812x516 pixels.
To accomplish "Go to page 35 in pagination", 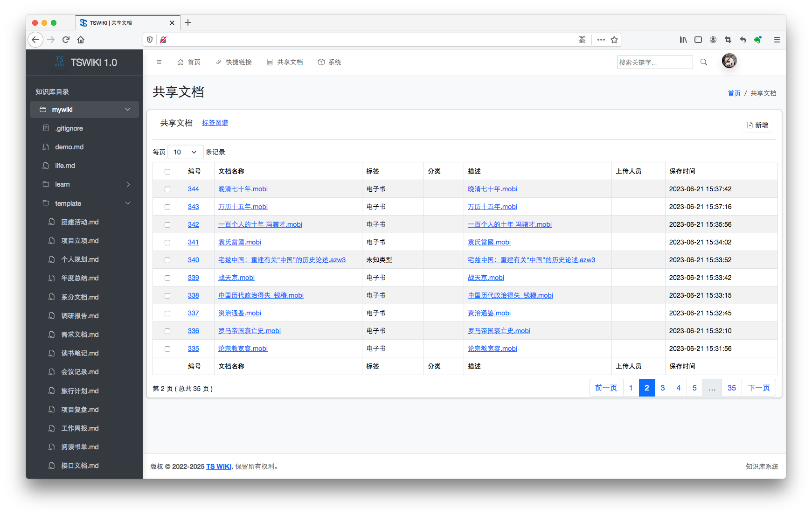I will (731, 388).
